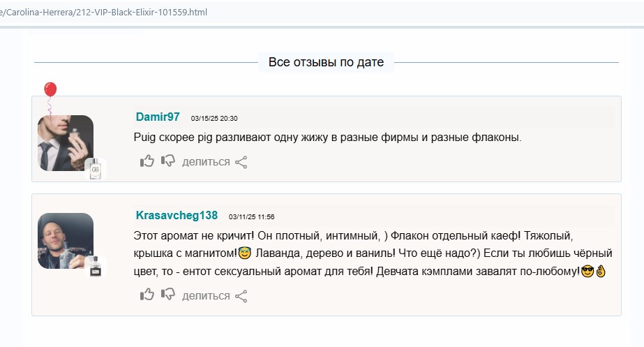Click the 03/11/25 11:56 review timestamp
Screen dimensions: 644x347
(251, 216)
